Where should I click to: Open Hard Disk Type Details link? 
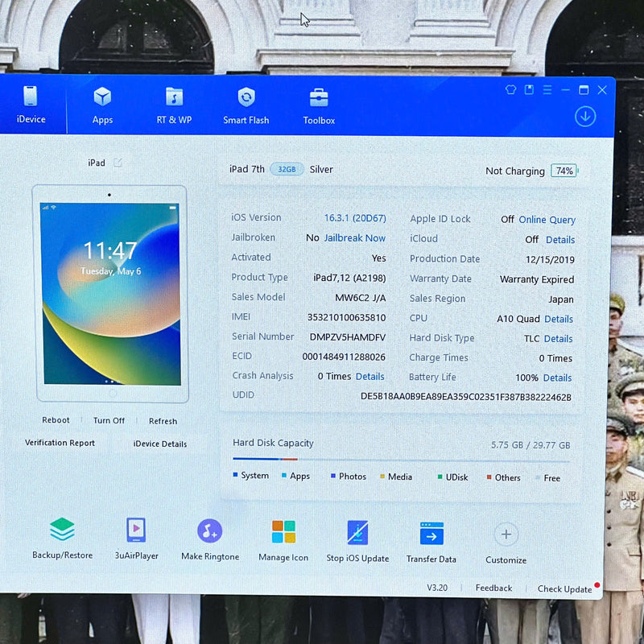(x=558, y=339)
